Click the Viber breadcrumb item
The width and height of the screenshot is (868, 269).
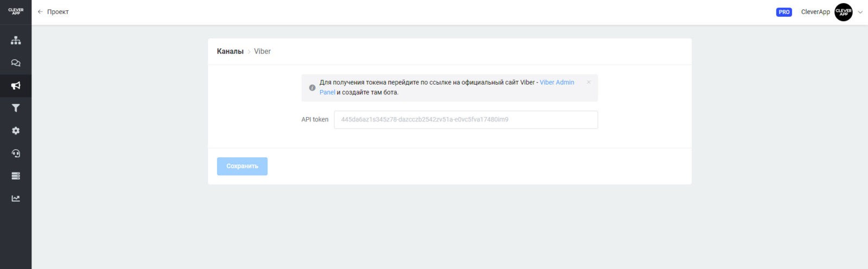(x=262, y=52)
